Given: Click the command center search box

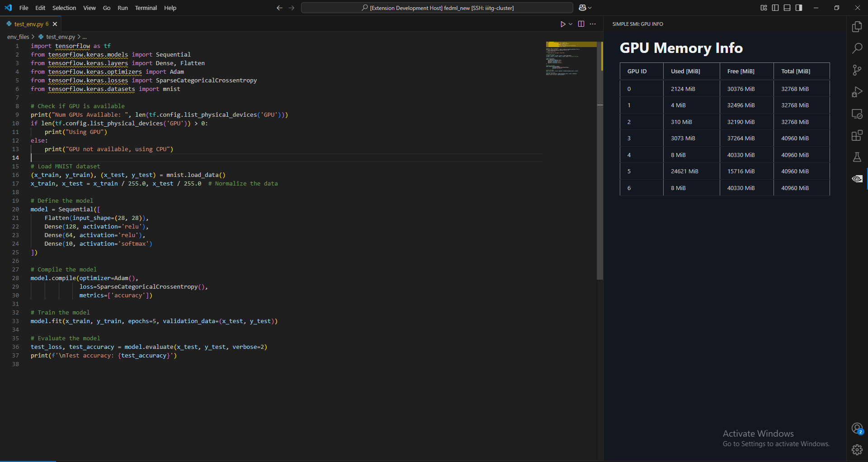Looking at the screenshot, I should tap(437, 8).
